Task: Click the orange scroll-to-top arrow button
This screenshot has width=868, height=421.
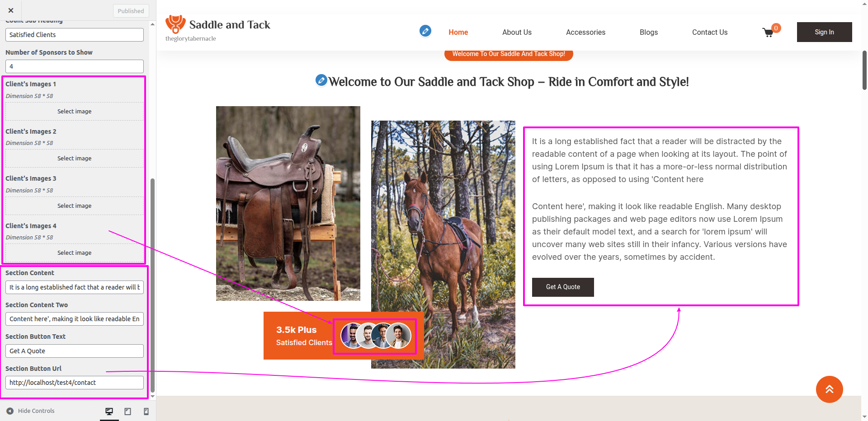Action: (x=829, y=389)
